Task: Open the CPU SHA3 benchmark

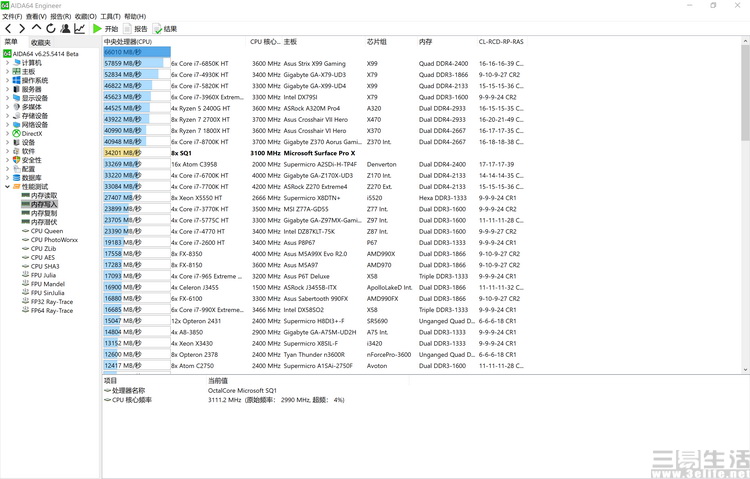Action: (x=41, y=266)
